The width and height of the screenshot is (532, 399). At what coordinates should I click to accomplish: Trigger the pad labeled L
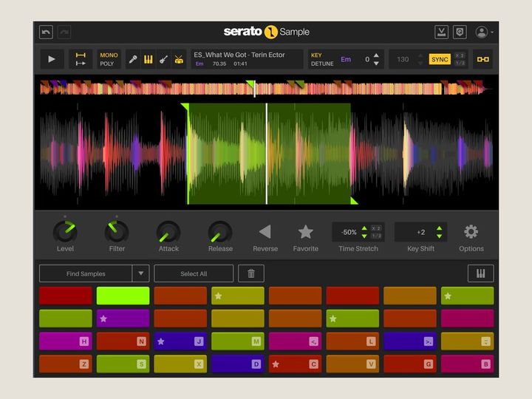click(352, 341)
